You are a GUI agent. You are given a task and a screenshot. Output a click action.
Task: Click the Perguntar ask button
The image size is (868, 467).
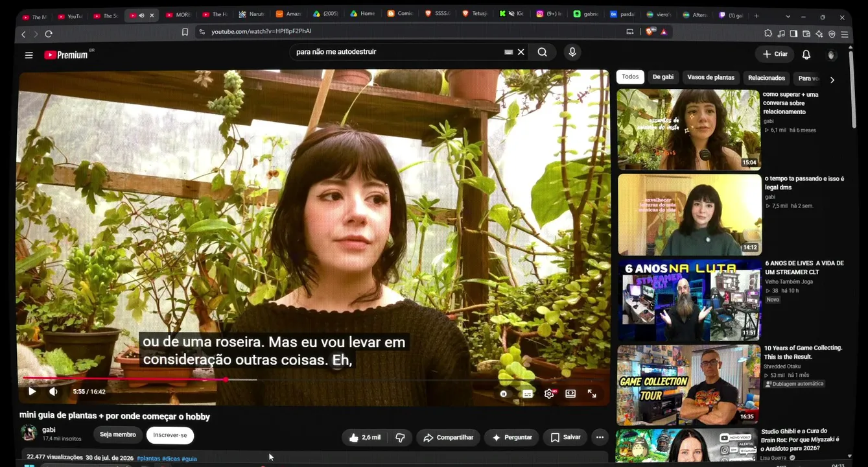512,438
